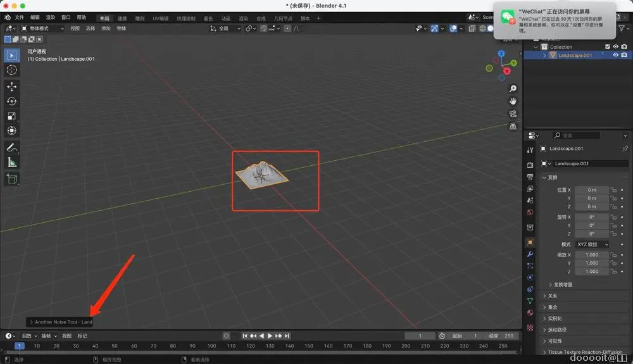The height and width of the screenshot is (364, 633).
Task: Expand Another Noise Tool operator panel
Action: tap(60, 322)
